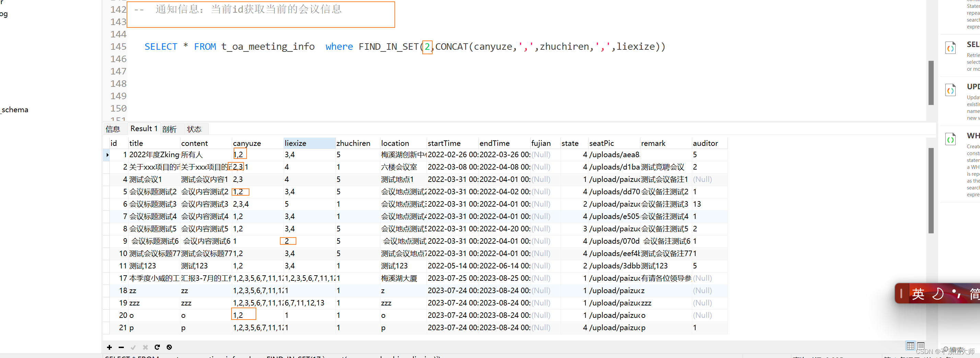Select remark cell '会议备注测试4'
The image size is (980, 358).
[x=666, y=216]
